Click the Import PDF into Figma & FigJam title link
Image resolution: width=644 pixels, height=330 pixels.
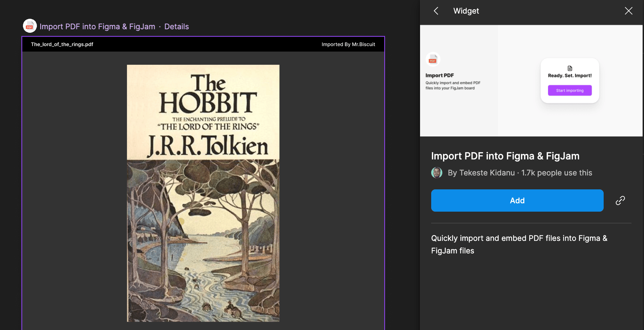tap(97, 26)
